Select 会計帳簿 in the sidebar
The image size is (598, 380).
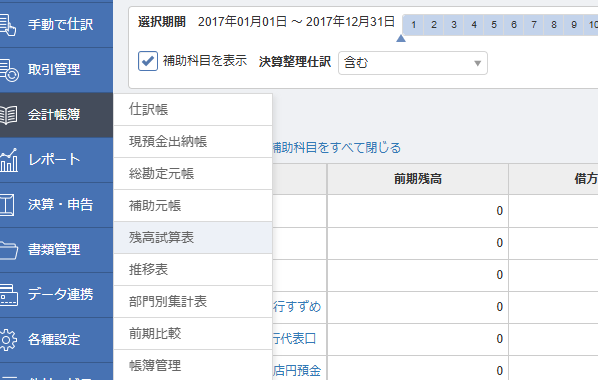click(56, 115)
